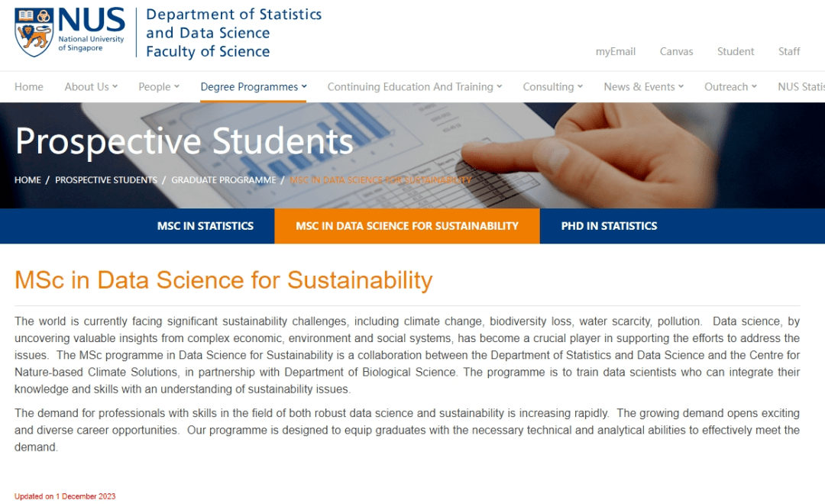Click the HOME breadcrumb link
Viewport: 825px width, 504px height.
pos(27,180)
